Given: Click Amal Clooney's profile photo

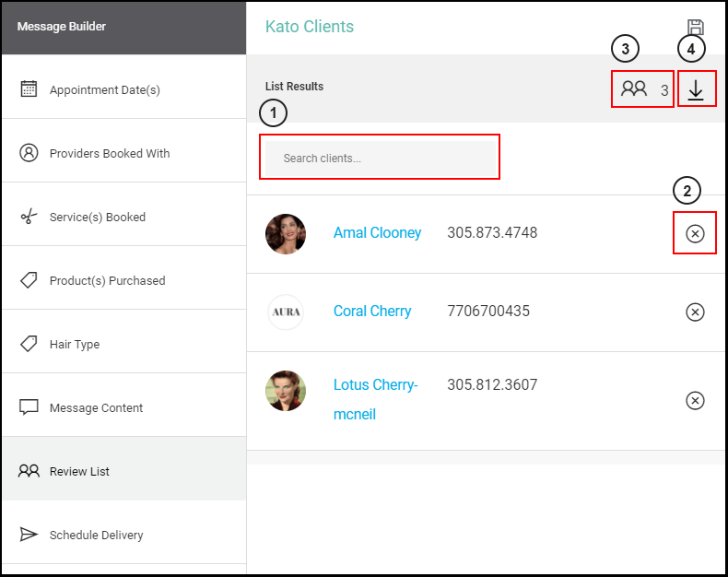Looking at the screenshot, I should tap(286, 234).
